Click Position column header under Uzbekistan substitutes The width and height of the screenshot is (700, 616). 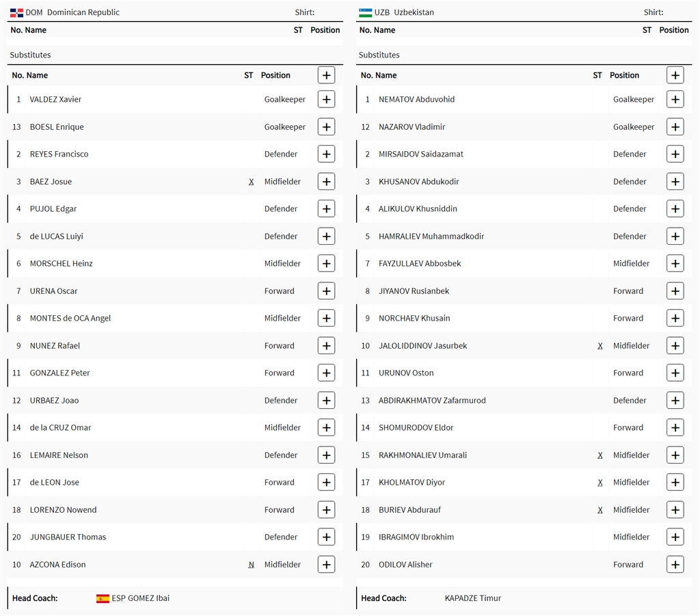[x=624, y=75]
